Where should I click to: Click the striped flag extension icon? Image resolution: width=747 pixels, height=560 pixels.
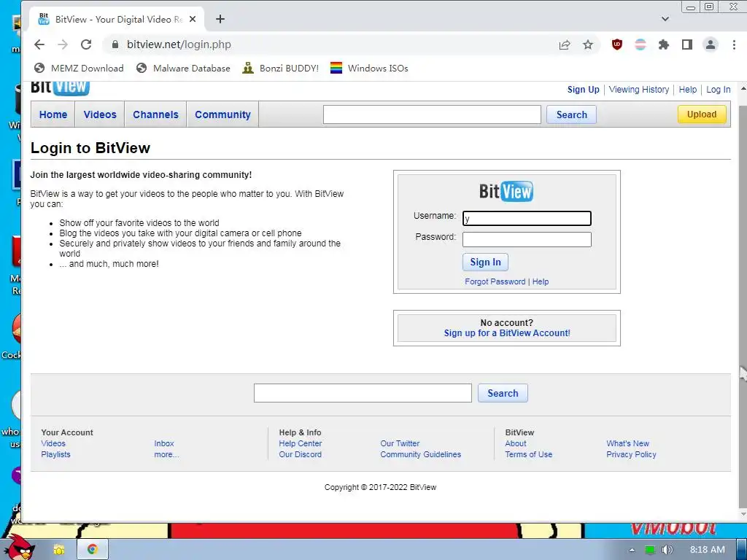tap(640, 44)
